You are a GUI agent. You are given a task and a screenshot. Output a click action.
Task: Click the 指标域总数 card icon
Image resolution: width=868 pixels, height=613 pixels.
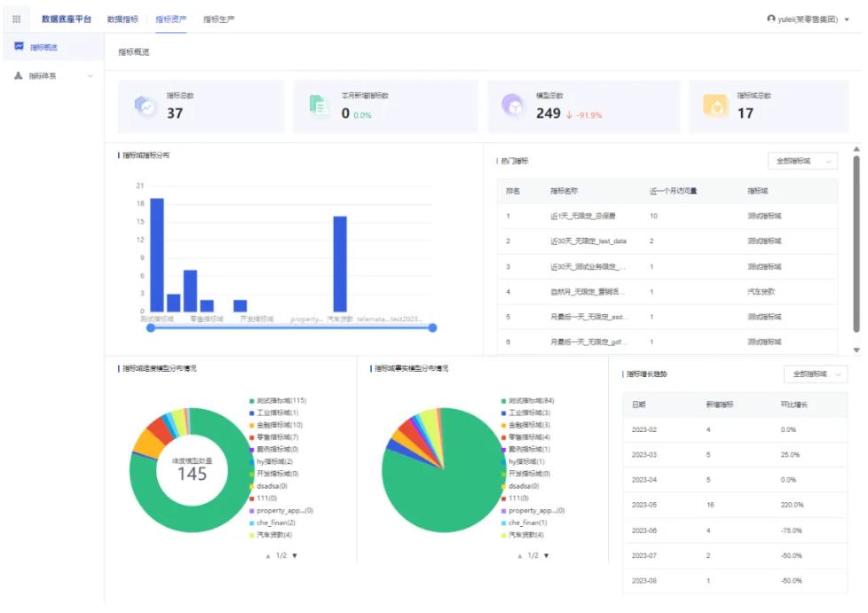(x=714, y=106)
